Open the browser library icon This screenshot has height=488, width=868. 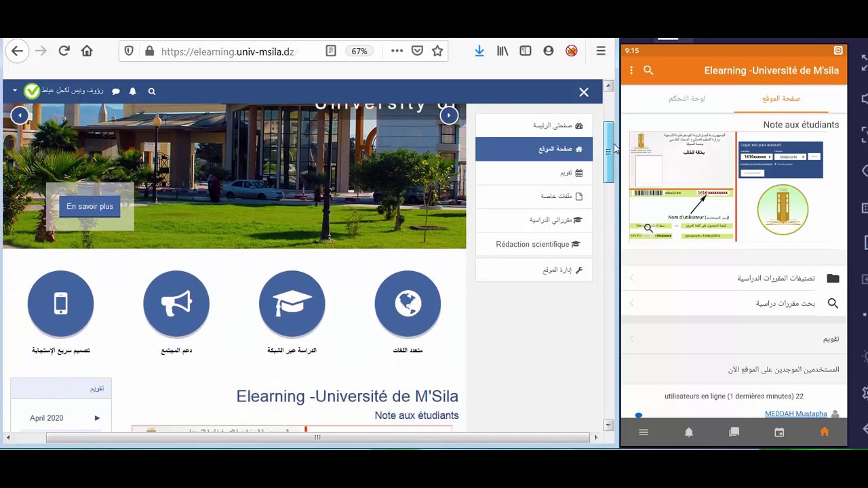502,51
